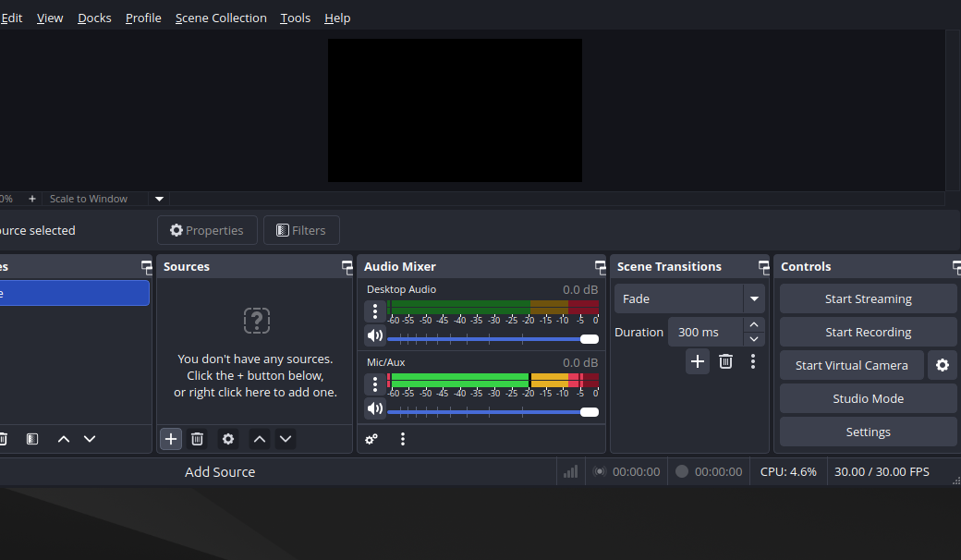Click the Start Recording button
The width and height of the screenshot is (961, 560).
868,332
